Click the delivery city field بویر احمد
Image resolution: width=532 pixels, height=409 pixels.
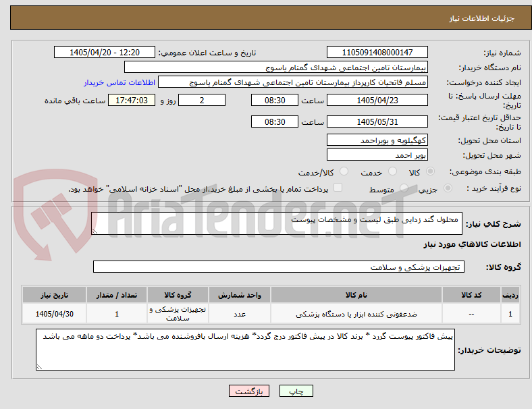click(x=377, y=155)
